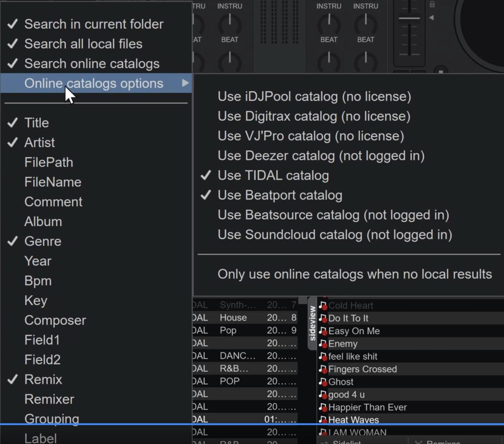
Task: Enable Remixer search field
Action: pos(96,399)
